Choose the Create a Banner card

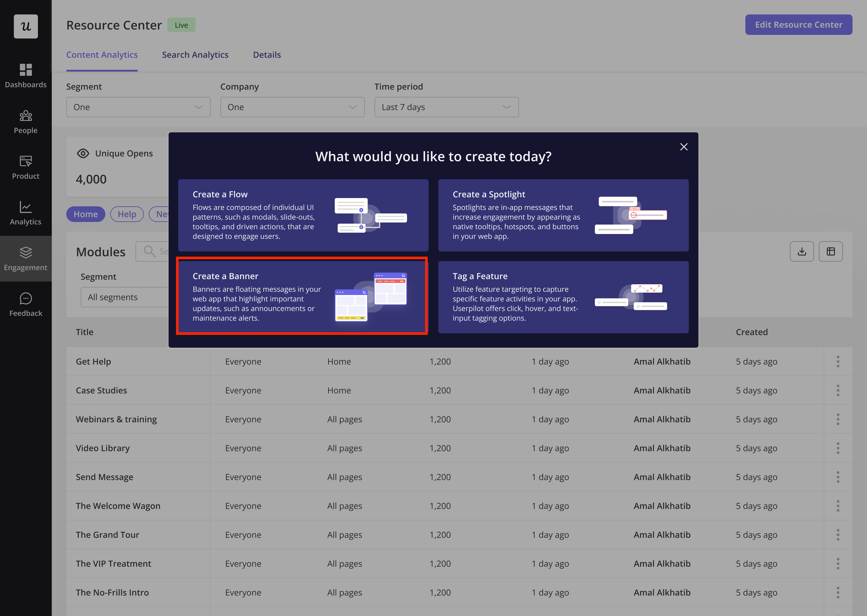point(303,297)
